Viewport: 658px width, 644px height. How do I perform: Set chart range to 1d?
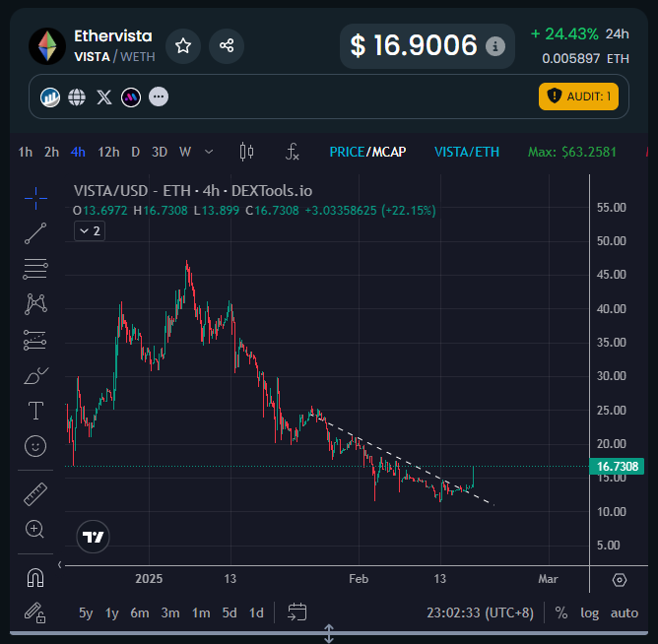pyautogui.click(x=256, y=612)
